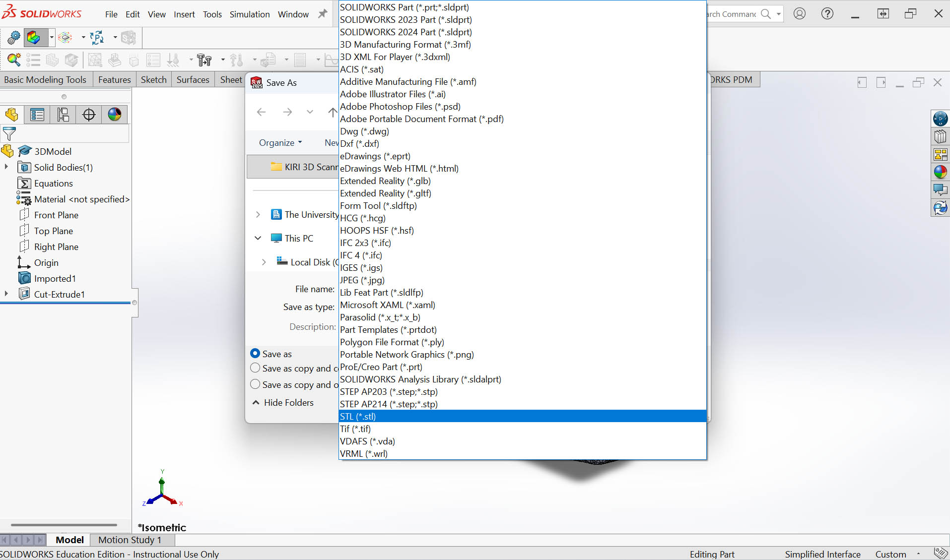Click the user login account icon
This screenshot has height=560, width=950.
(800, 14)
